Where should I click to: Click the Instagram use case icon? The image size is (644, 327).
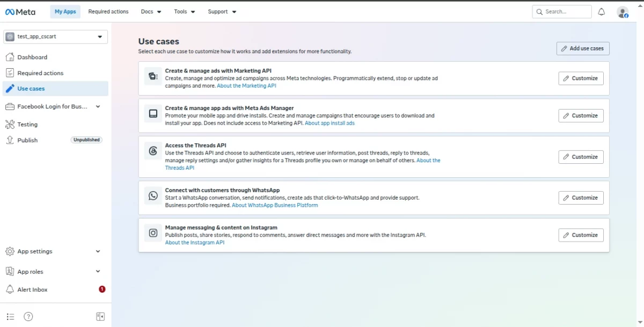coord(153,233)
